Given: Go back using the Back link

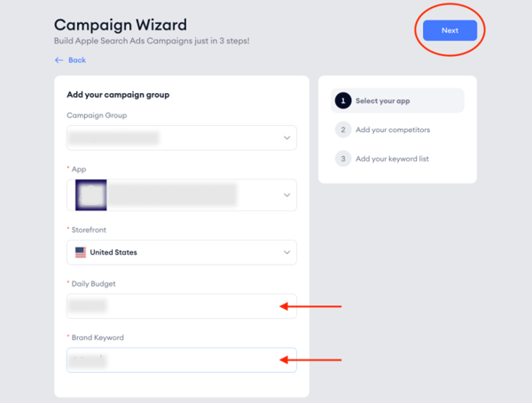Looking at the screenshot, I should coord(77,60).
